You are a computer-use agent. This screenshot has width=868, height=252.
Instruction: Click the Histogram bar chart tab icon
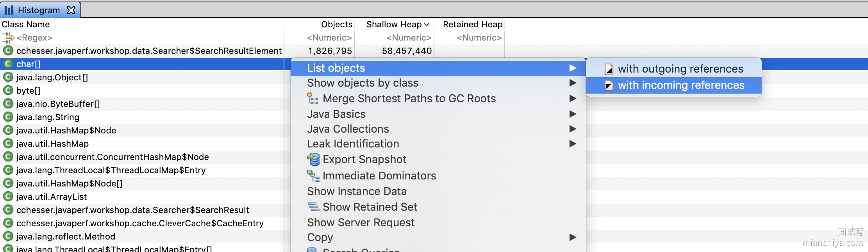(x=9, y=10)
